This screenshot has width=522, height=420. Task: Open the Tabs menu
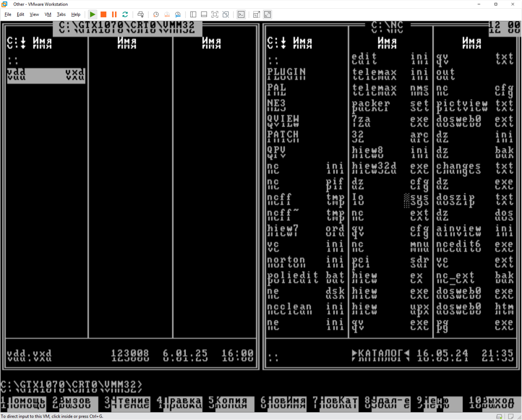(x=61, y=14)
